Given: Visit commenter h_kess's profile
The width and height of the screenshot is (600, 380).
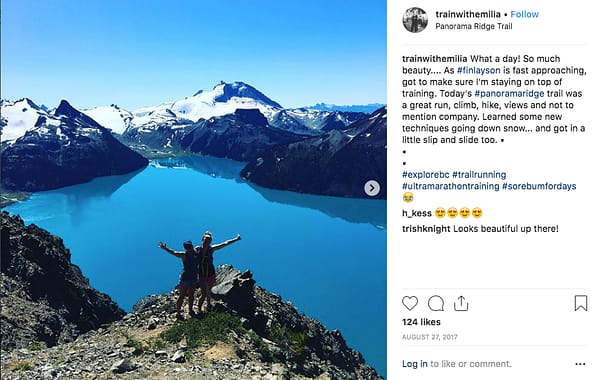Looking at the screenshot, I should [417, 213].
